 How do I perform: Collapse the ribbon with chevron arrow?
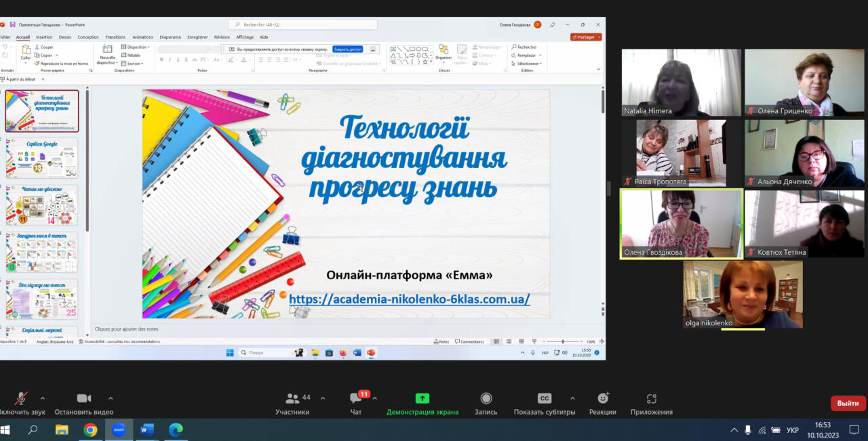coord(598,69)
